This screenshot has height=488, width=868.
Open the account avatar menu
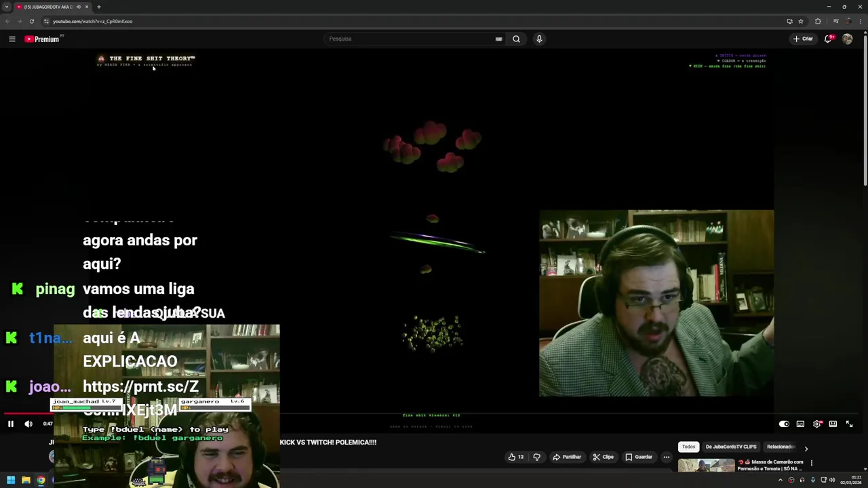tap(847, 39)
